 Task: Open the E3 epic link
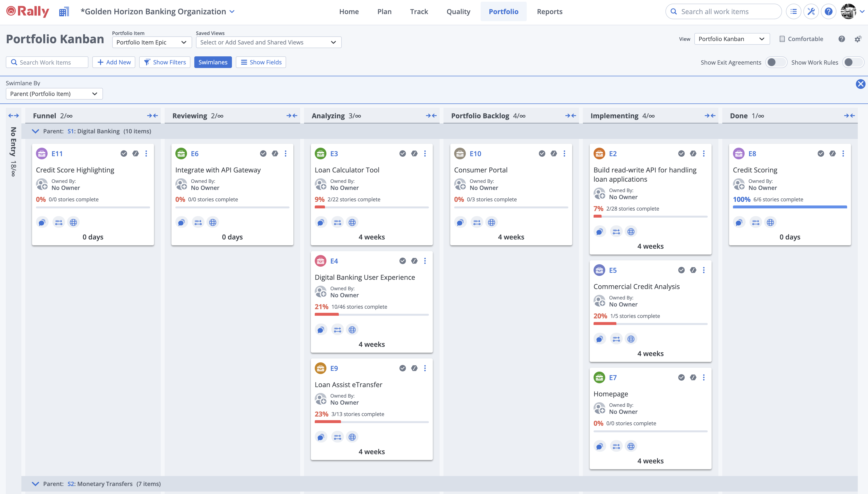(x=334, y=154)
